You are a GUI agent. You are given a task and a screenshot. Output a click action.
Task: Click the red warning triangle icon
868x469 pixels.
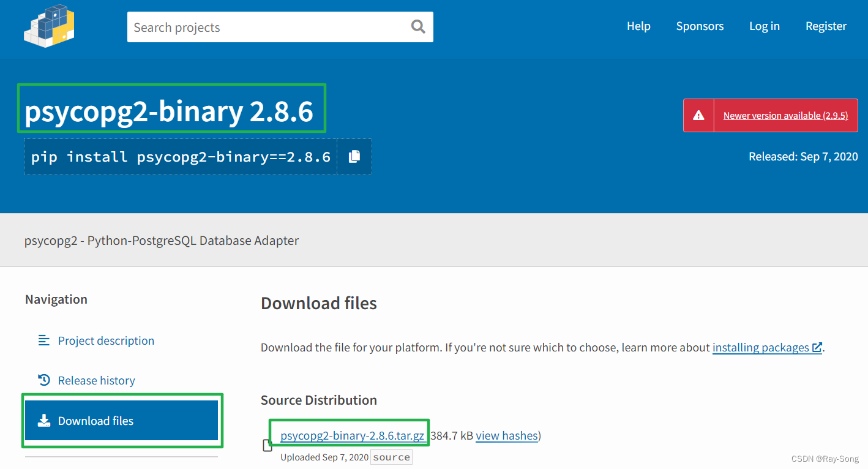(x=698, y=115)
